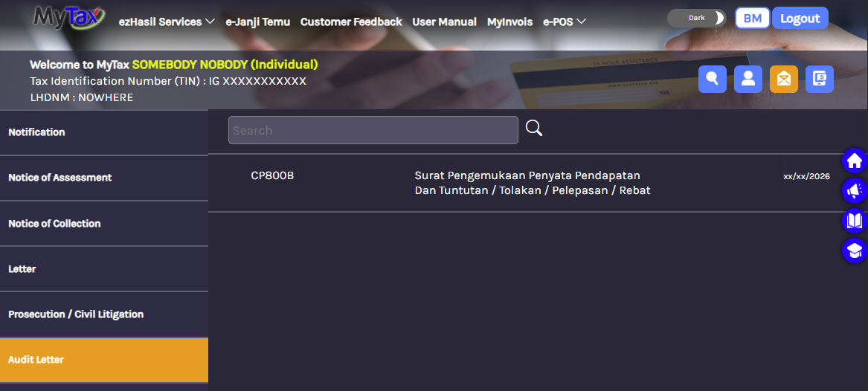Open the graduation cap tutorial icon

pyautogui.click(x=855, y=251)
